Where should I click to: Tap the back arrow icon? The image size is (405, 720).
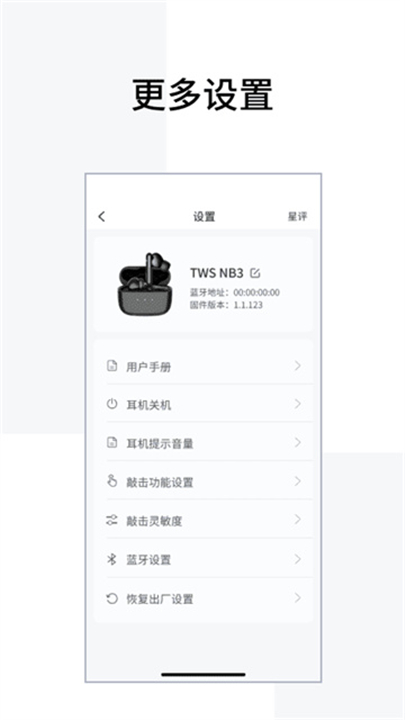click(101, 216)
